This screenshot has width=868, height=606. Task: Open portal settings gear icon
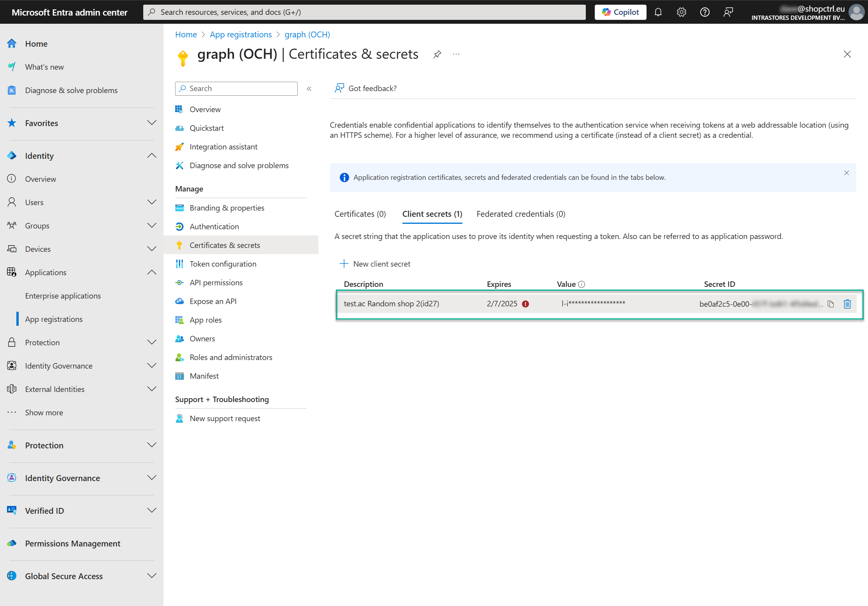pyautogui.click(x=681, y=12)
